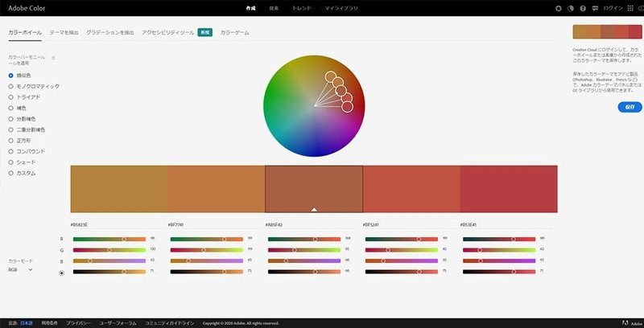Open the コミュニティガイドライン footer link
Image resolution: width=644 pixels, height=328 pixels.
[x=170, y=323]
